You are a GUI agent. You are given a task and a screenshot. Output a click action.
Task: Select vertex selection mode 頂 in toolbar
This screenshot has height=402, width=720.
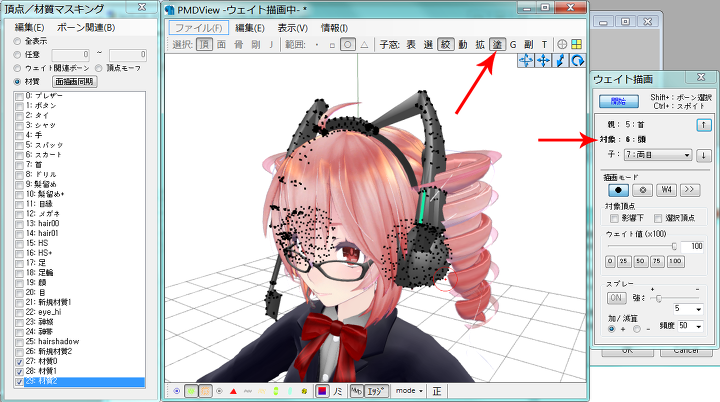pyautogui.click(x=204, y=45)
